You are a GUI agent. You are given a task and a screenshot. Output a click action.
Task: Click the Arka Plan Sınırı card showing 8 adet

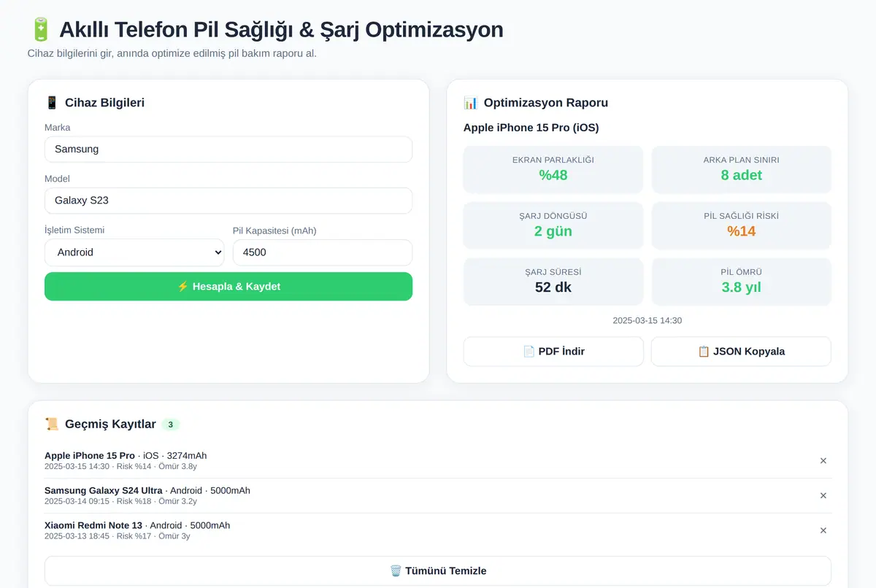point(741,169)
